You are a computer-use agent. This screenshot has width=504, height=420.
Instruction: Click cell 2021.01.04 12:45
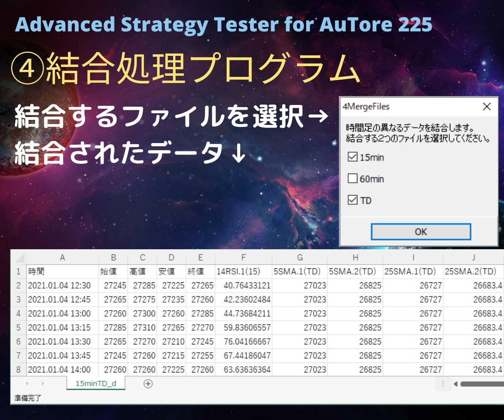[62, 299]
